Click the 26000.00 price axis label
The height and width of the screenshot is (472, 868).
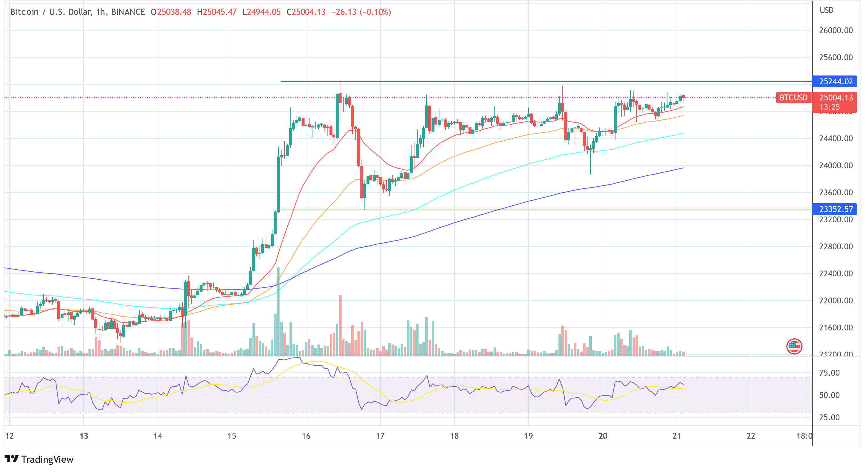click(x=836, y=30)
